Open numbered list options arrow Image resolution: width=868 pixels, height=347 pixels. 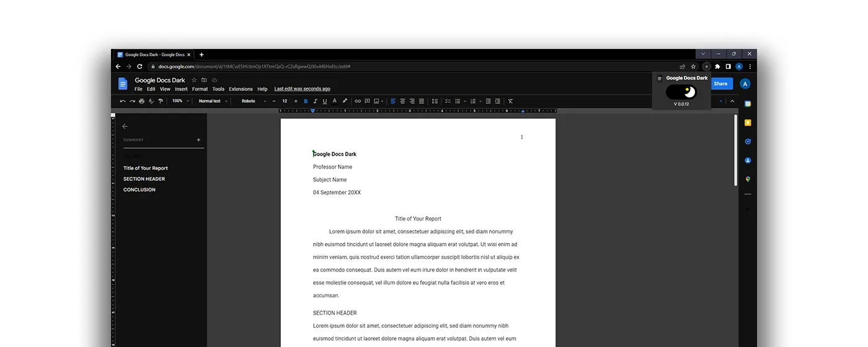point(480,101)
